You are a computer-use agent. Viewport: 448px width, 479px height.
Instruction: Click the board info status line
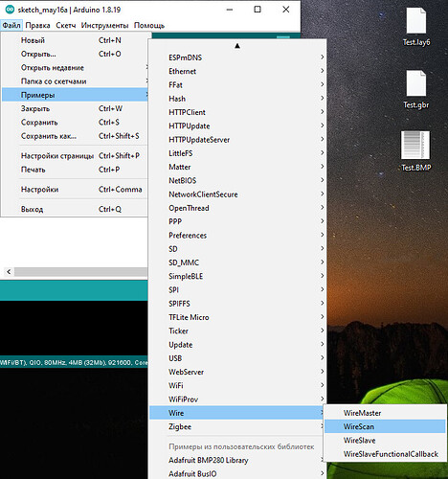pos(74,363)
